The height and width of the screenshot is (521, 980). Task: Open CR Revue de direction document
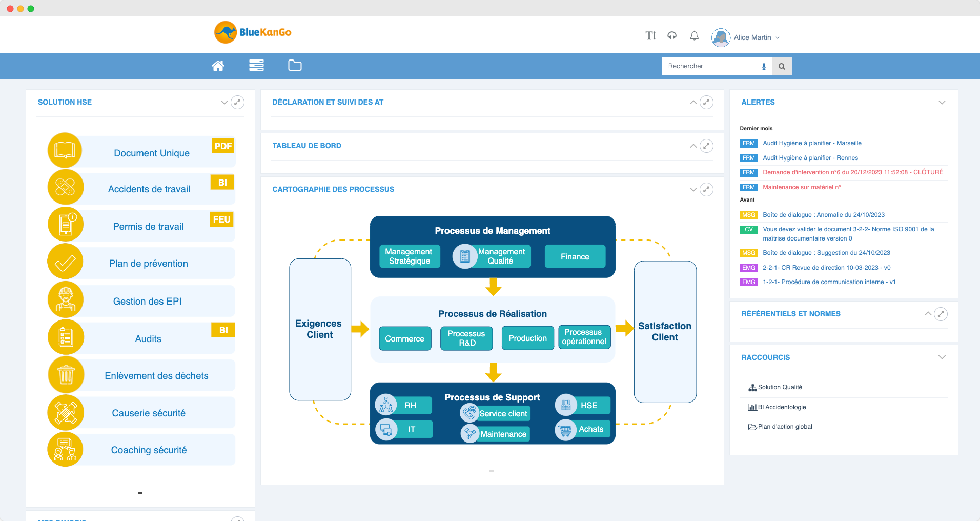click(827, 268)
